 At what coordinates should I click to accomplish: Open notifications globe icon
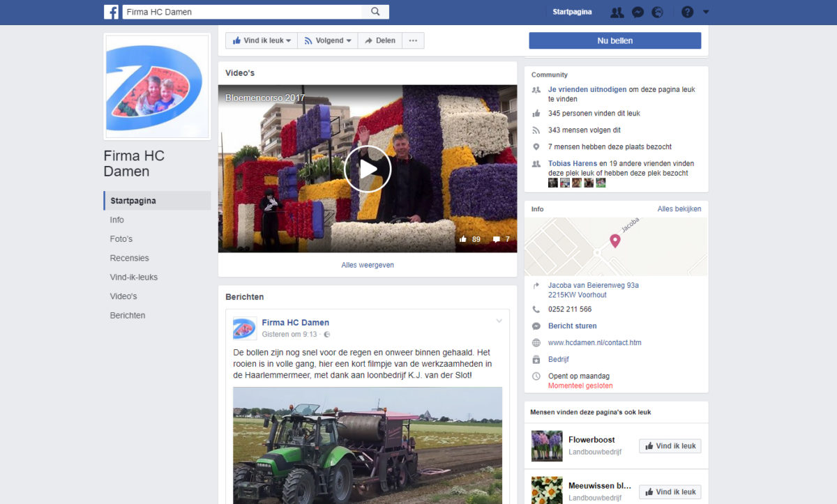[657, 12]
